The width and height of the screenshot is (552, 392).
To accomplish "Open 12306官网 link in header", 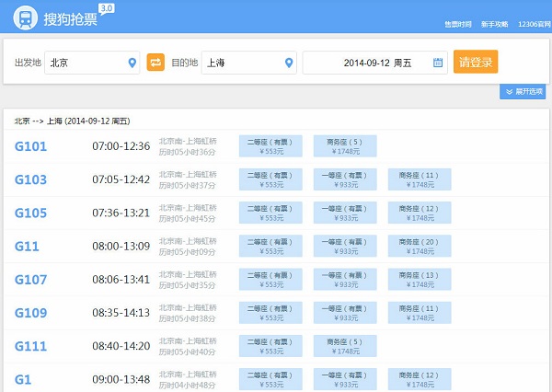I will pyautogui.click(x=534, y=24).
